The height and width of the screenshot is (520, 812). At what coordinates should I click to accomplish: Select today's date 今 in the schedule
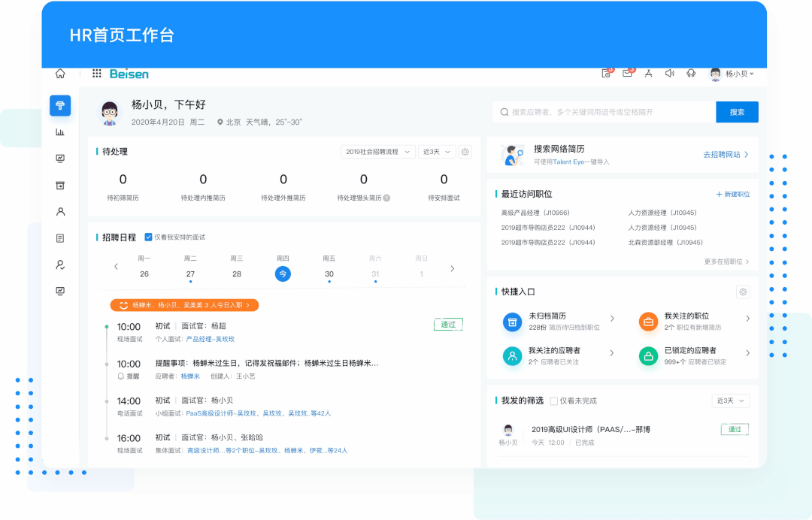[283, 274]
